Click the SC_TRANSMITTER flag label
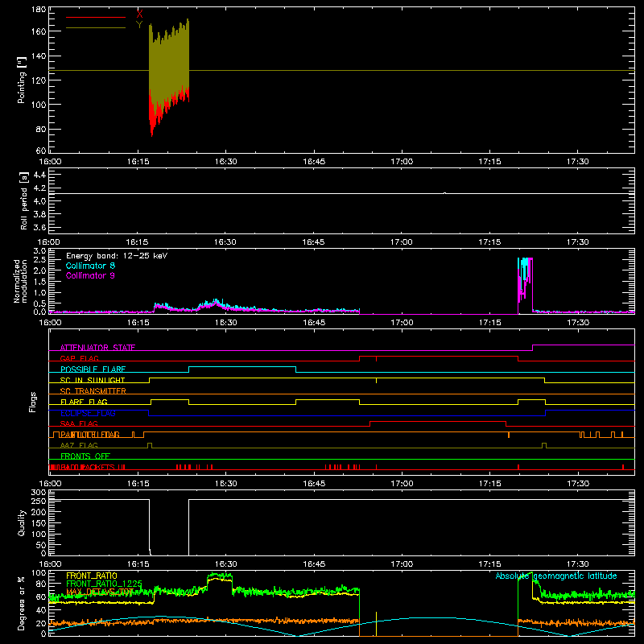 click(93, 390)
